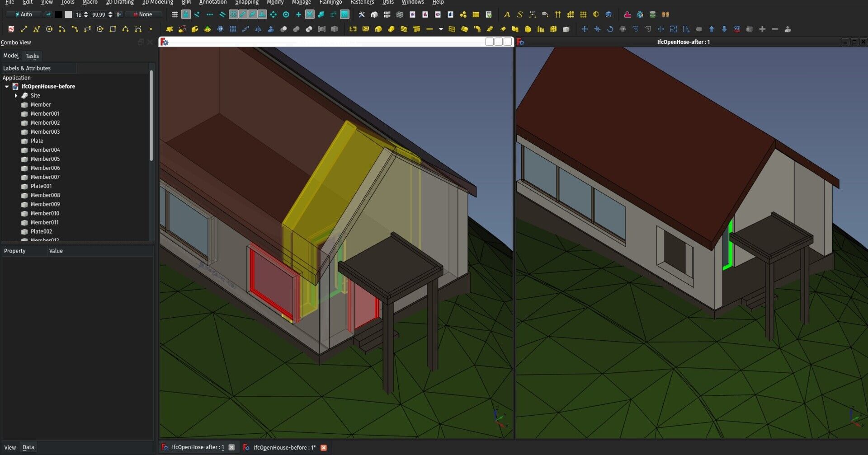868x455 pixels.
Task: Open the BIM menu
Action: pos(186,2)
